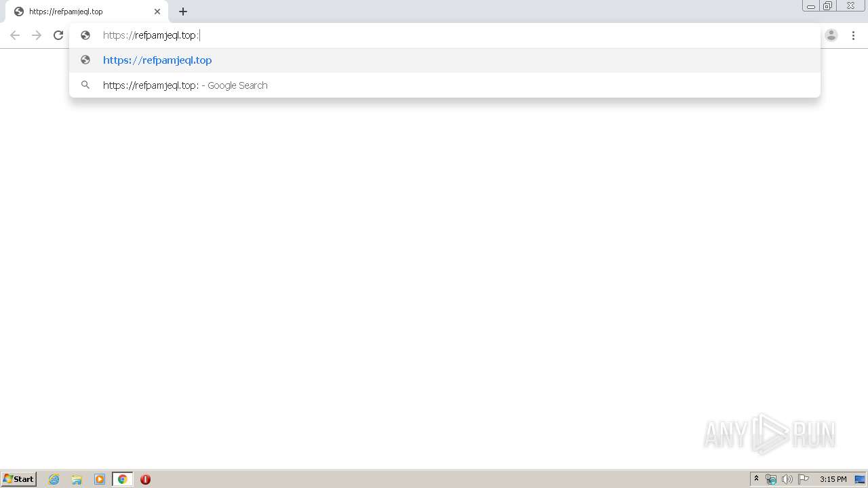Click the Show Desktop button
The height and width of the screenshot is (488, 868).
point(860,479)
